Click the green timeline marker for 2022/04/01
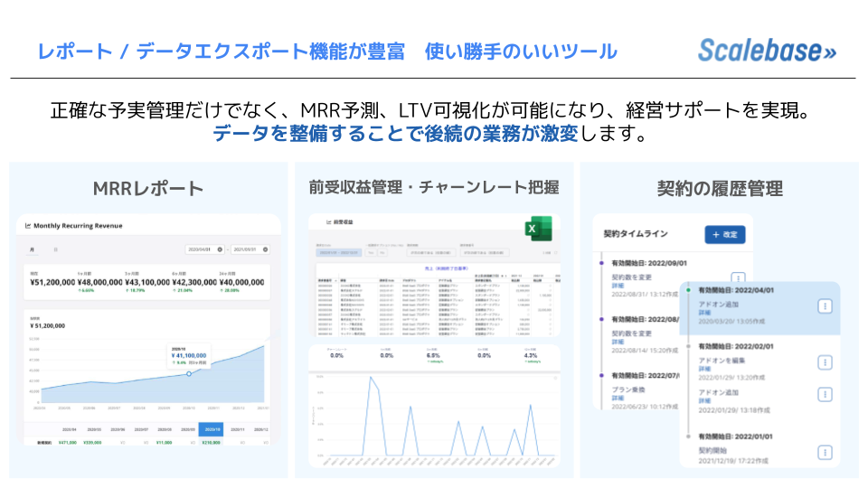This screenshot has width=868, height=488. point(688,291)
